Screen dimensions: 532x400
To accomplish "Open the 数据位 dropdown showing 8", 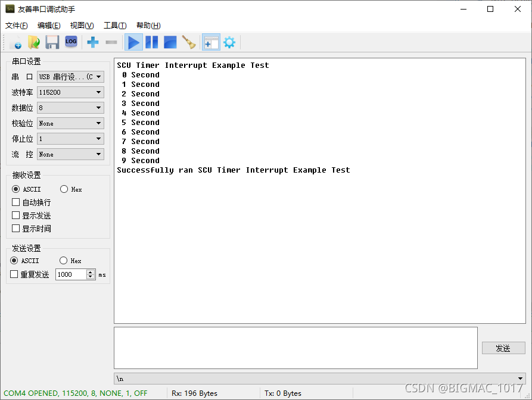I will tap(70, 108).
